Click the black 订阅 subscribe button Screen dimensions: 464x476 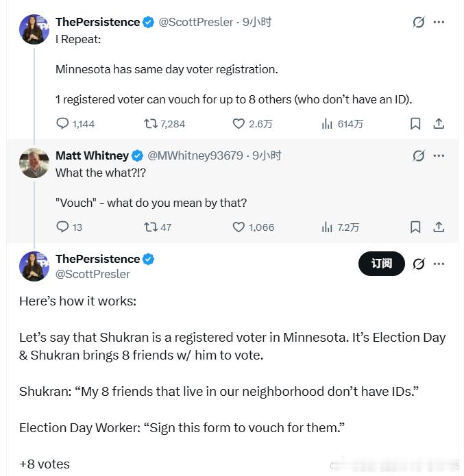(382, 264)
